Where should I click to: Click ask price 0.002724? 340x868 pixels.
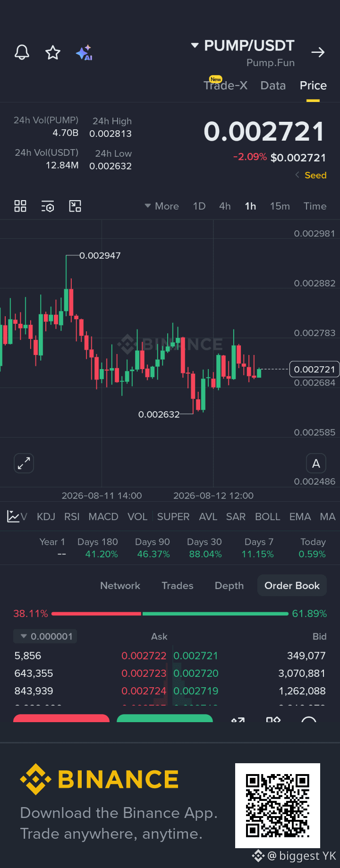click(x=144, y=691)
